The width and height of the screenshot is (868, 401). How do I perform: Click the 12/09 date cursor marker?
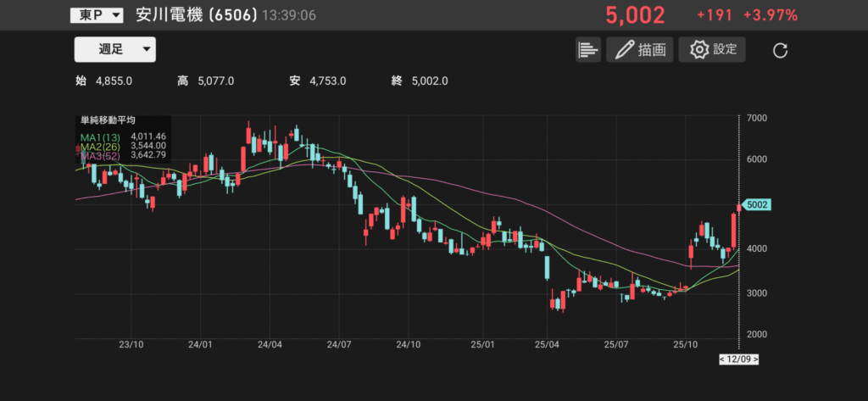tap(738, 359)
